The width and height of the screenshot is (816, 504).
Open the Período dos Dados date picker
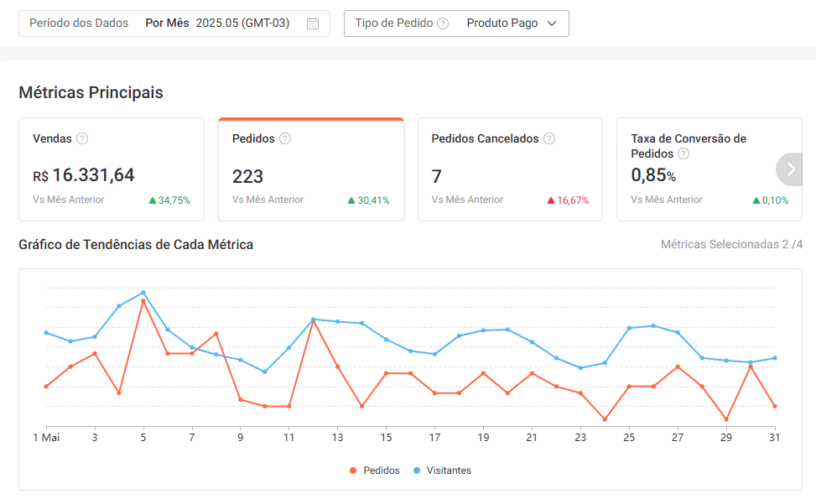(174, 23)
